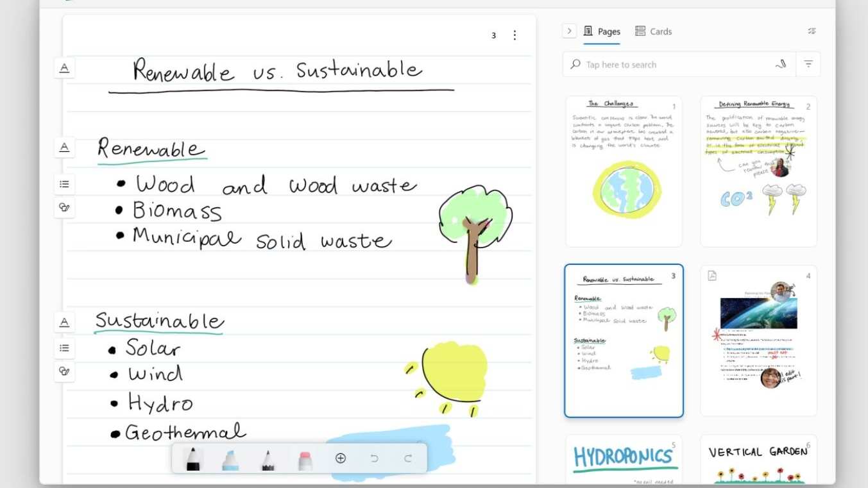Open page three's more options menu
868x488 pixels.
(x=515, y=35)
